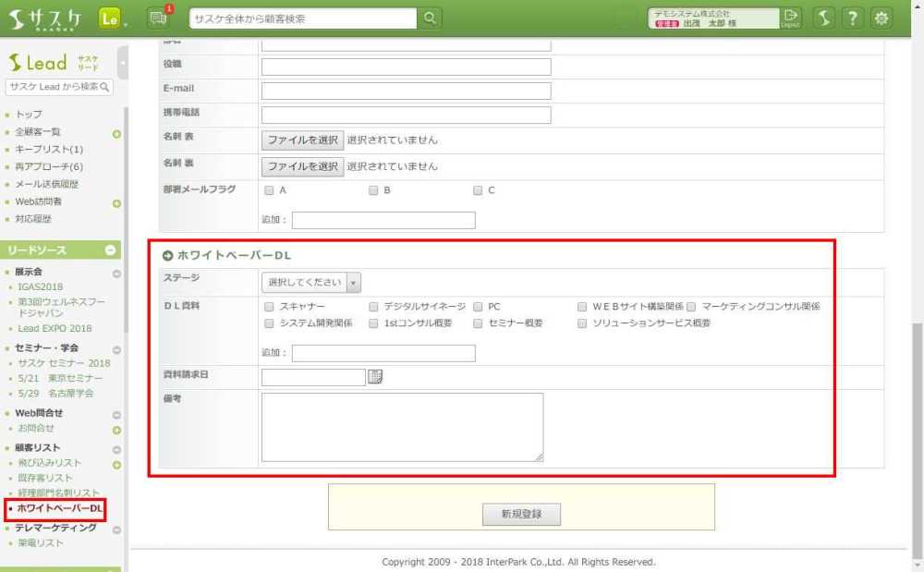Open キープリスト(1) in the sidebar
This screenshot has height=572, width=924.
click(49, 149)
